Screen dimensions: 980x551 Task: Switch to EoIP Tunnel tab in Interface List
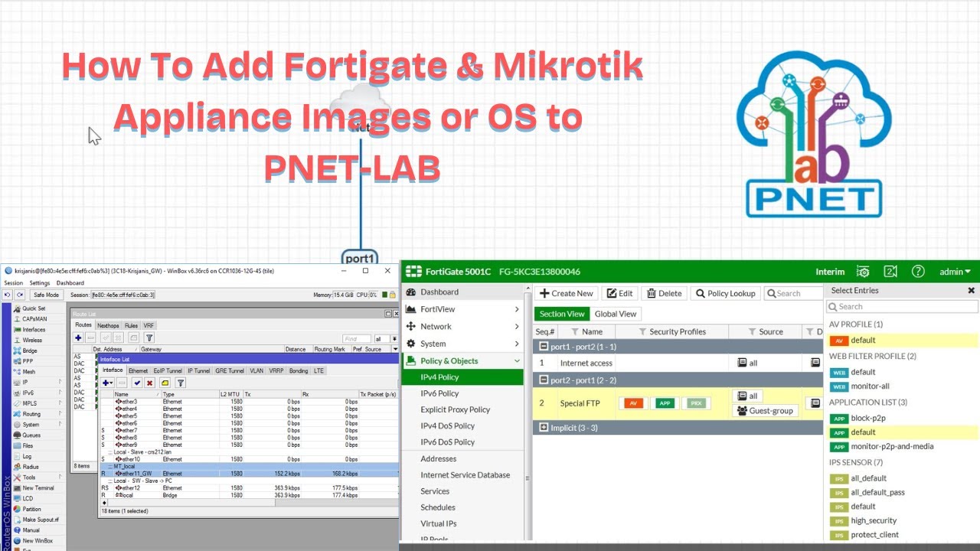tap(168, 370)
